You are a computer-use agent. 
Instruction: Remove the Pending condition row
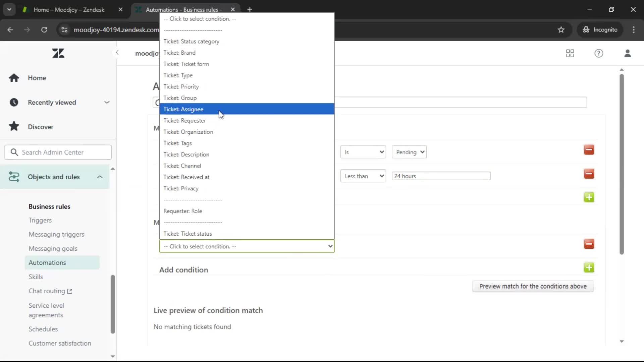[589, 150]
